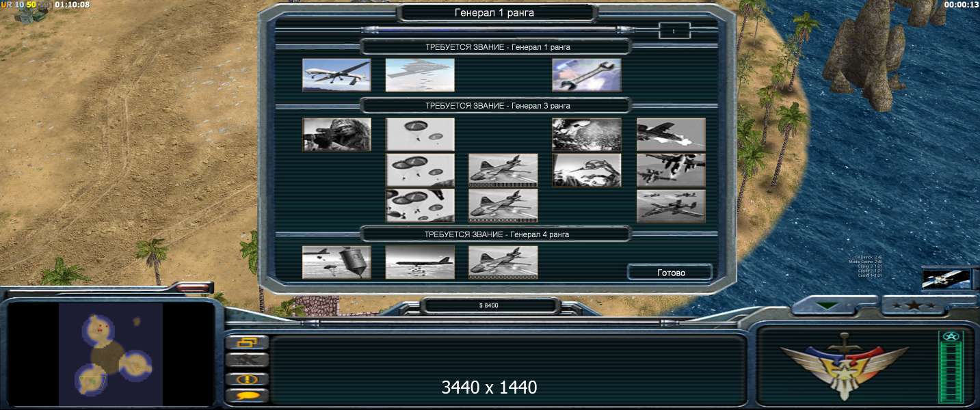Click the header ТРЕБУЕТСЯ ЗВАНИЕ - Генерал 1 ранга
The height and width of the screenshot is (410, 980).
(497, 47)
